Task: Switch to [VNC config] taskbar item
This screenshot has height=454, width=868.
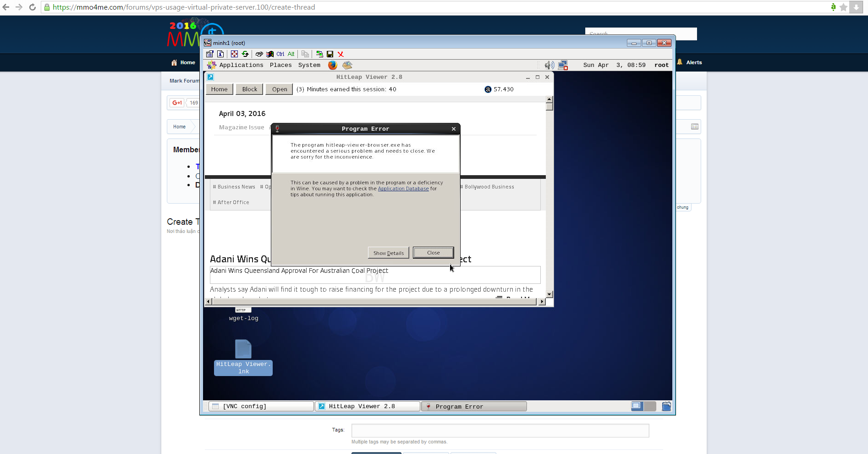Action: tap(261, 406)
